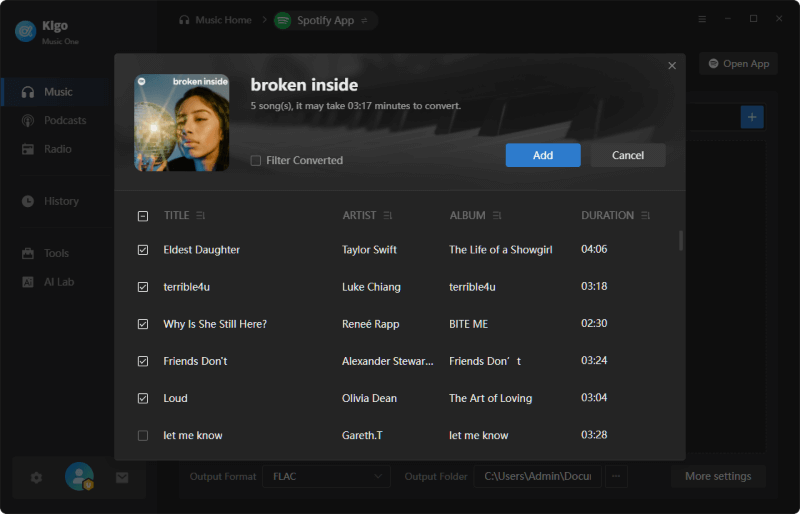Open the mail envelope icon
The height and width of the screenshot is (514, 800).
click(122, 478)
